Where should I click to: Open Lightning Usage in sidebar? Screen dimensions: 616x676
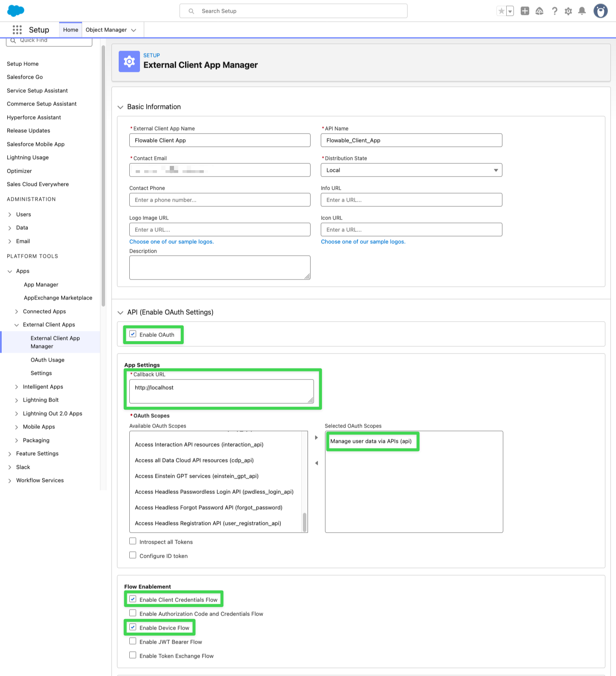click(x=28, y=157)
